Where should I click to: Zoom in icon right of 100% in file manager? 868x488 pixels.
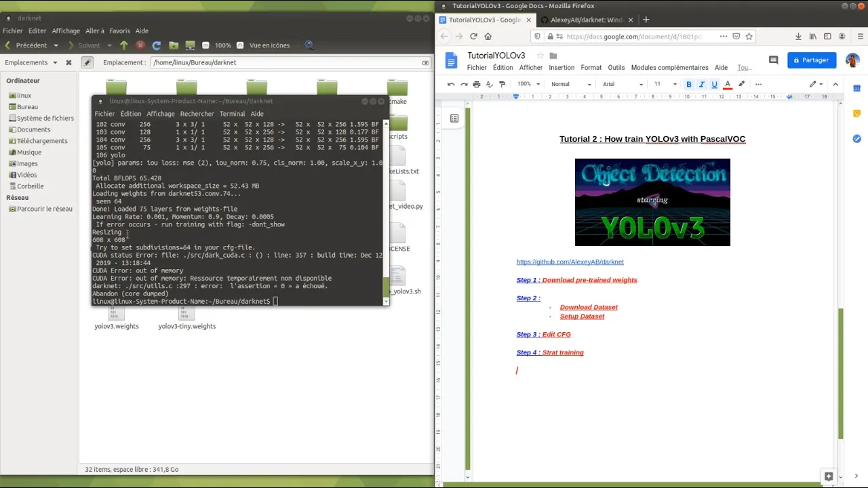240,45
